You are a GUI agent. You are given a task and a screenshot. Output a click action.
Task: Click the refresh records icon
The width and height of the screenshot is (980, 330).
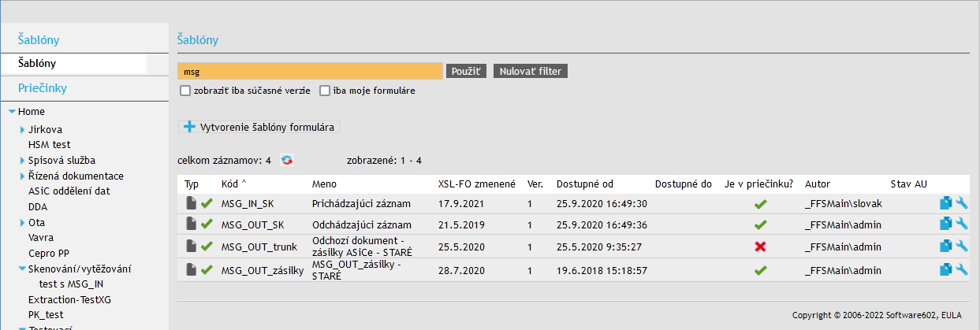(287, 160)
